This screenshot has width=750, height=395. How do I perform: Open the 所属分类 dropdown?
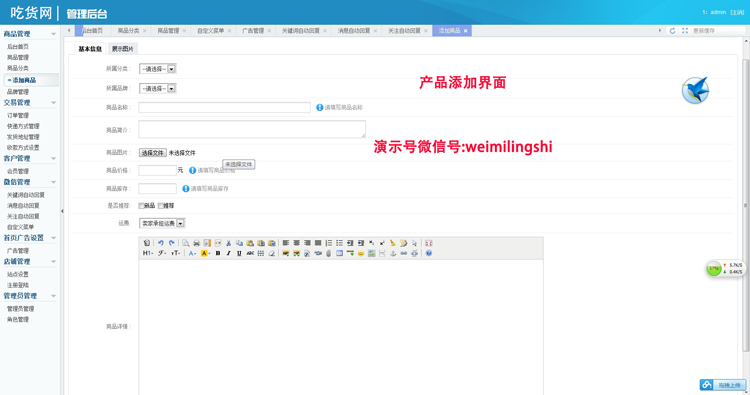(x=157, y=69)
